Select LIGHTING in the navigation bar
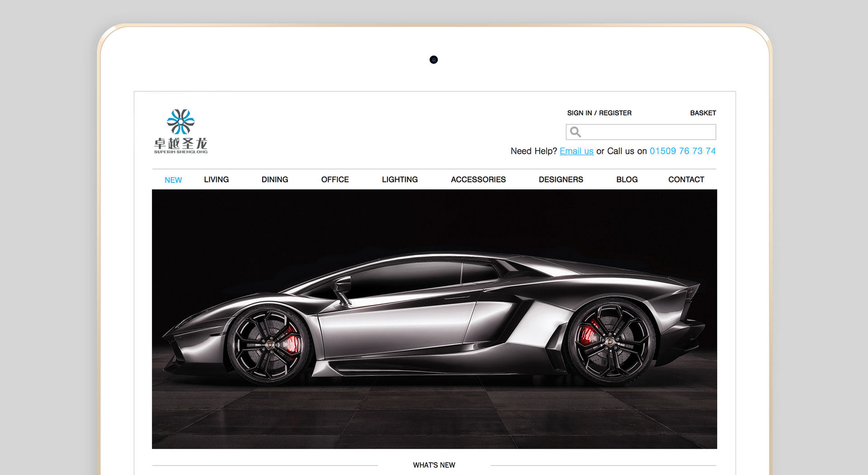868x475 pixels. click(x=400, y=179)
